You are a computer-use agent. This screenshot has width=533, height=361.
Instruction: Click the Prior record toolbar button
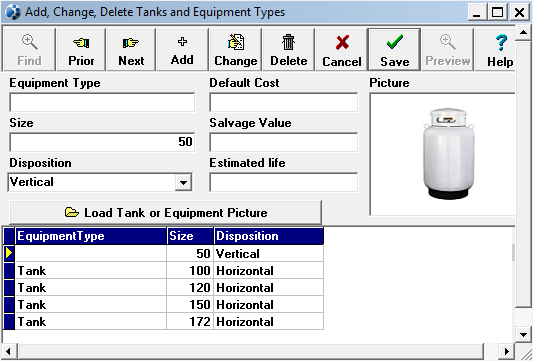[x=81, y=50]
